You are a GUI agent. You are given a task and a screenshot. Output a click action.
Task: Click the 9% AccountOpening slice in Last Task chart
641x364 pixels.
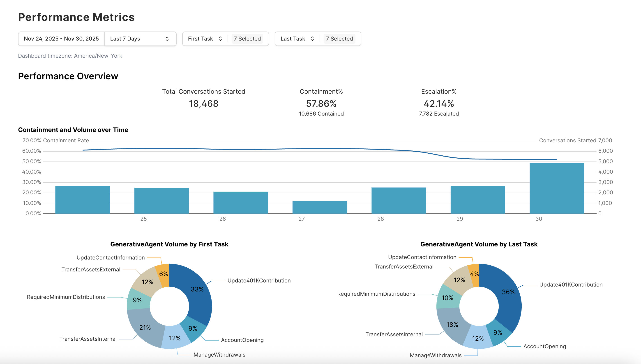pyautogui.click(x=498, y=332)
